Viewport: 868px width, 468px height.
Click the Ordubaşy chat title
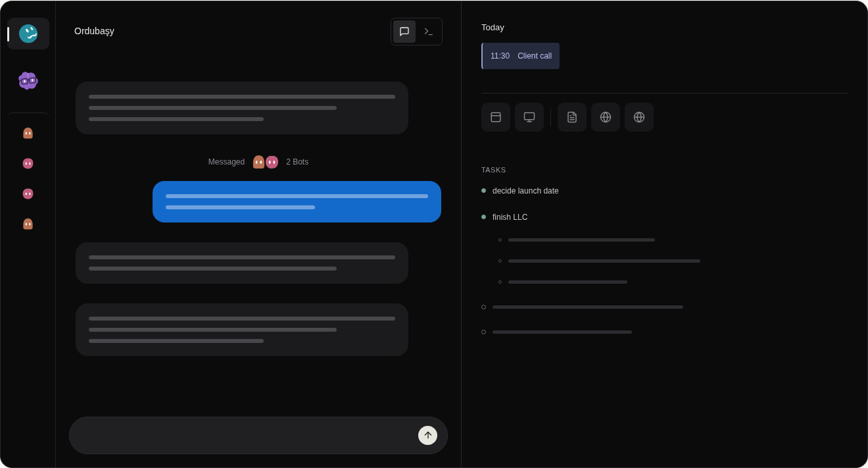(x=94, y=31)
